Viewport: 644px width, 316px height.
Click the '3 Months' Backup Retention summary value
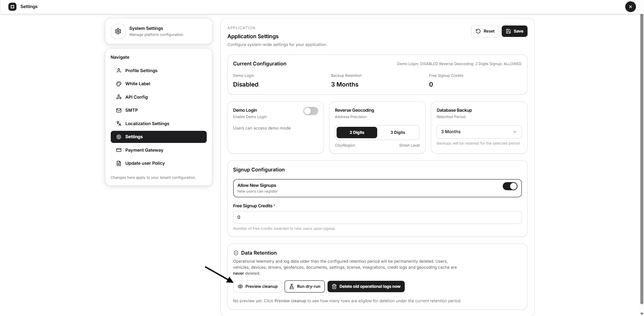click(345, 85)
